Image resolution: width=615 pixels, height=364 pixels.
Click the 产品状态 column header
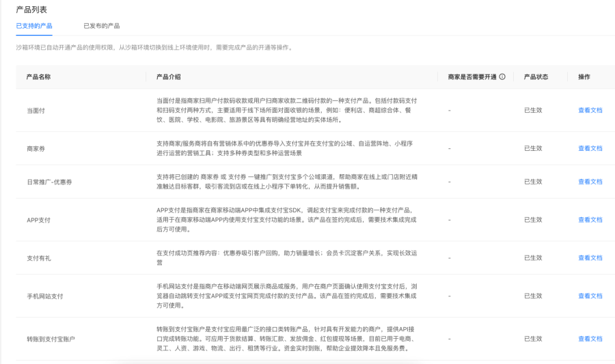pos(536,76)
